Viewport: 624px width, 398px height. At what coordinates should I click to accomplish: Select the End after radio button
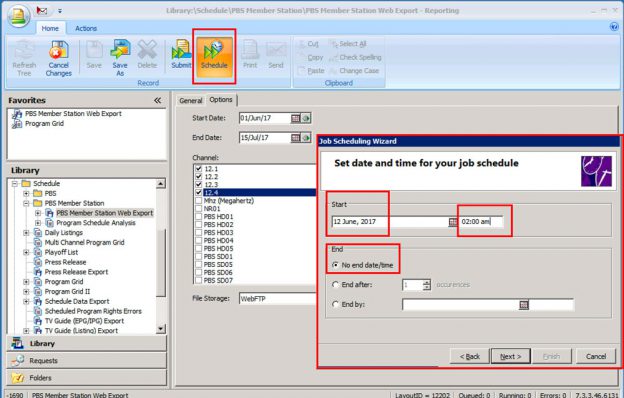(335, 285)
